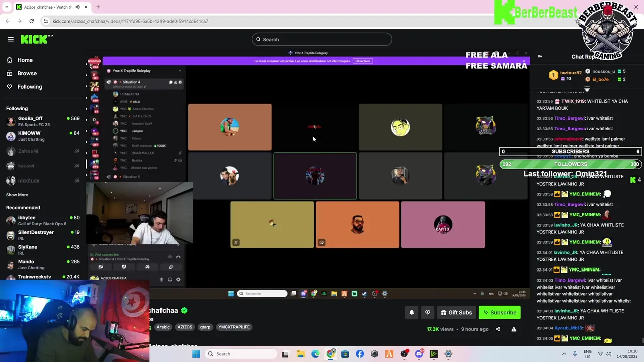Open GooBa_Off followed channel

pyautogui.click(x=43, y=121)
